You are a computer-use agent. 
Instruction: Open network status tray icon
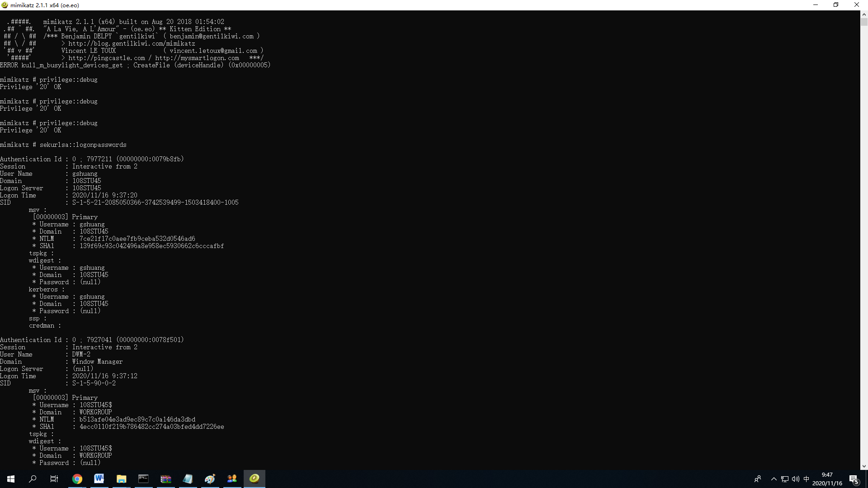click(x=785, y=479)
